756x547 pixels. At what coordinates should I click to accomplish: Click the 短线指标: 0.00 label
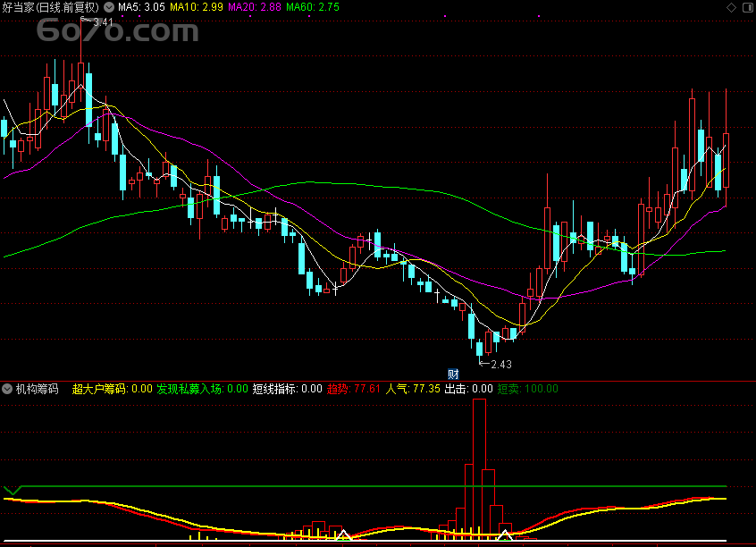coord(288,389)
